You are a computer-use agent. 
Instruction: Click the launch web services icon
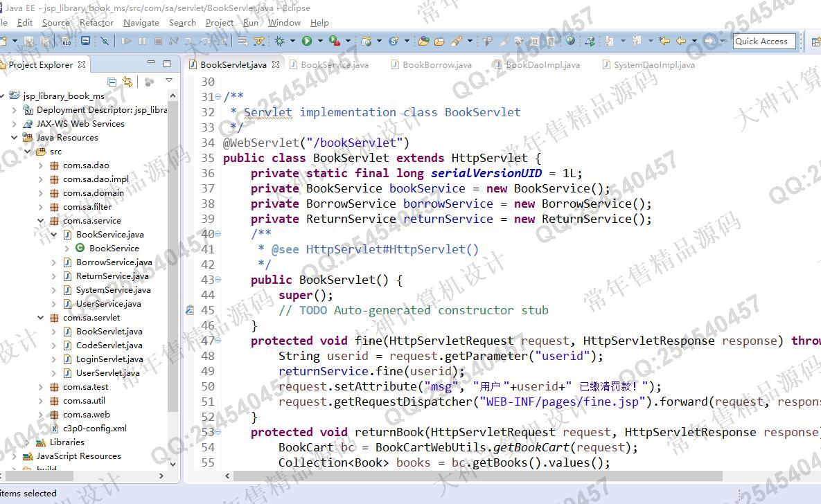pos(590,41)
